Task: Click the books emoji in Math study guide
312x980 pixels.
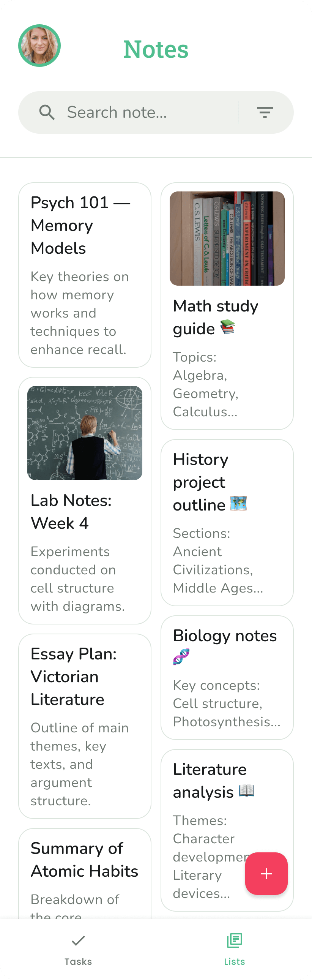Action: coord(227,328)
